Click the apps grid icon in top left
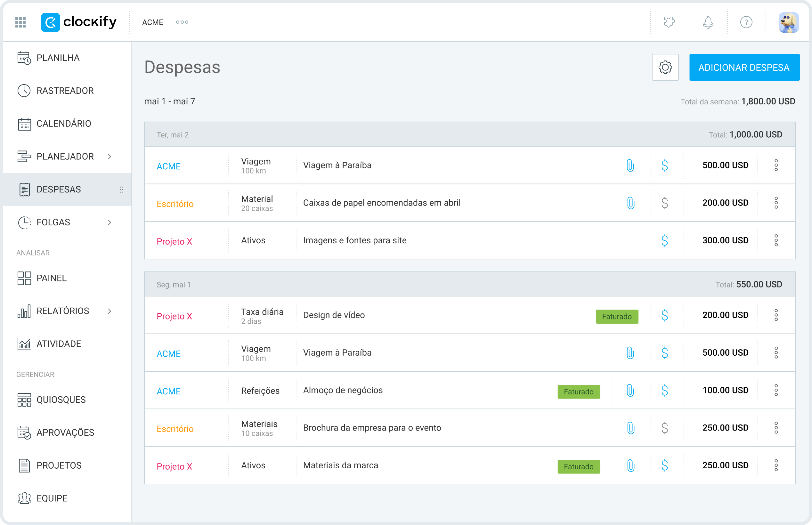The image size is (812, 525). [x=20, y=22]
